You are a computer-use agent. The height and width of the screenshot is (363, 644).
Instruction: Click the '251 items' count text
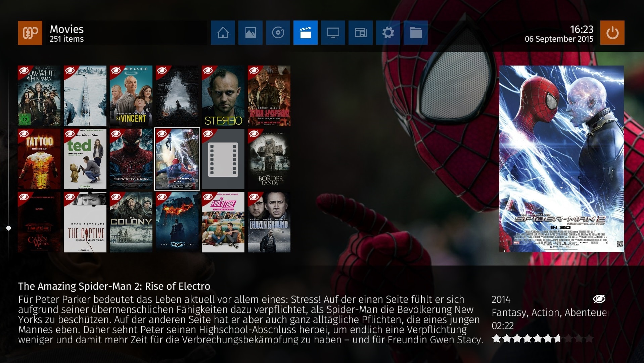click(x=66, y=39)
